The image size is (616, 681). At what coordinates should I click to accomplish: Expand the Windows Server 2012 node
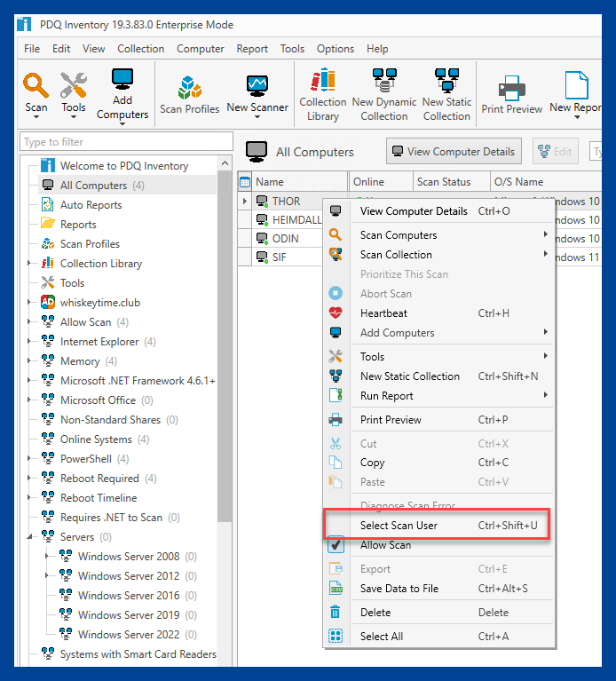tap(46, 576)
